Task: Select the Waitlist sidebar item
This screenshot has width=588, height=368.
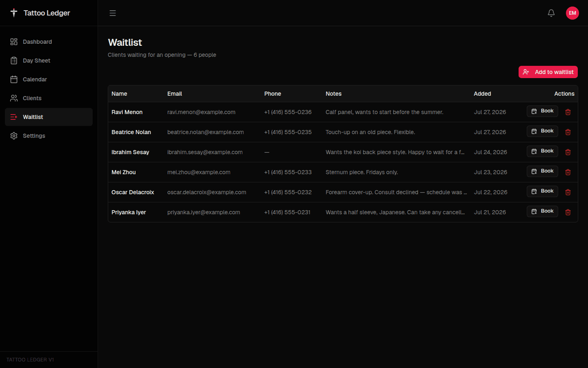Action: pyautogui.click(x=49, y=117)
